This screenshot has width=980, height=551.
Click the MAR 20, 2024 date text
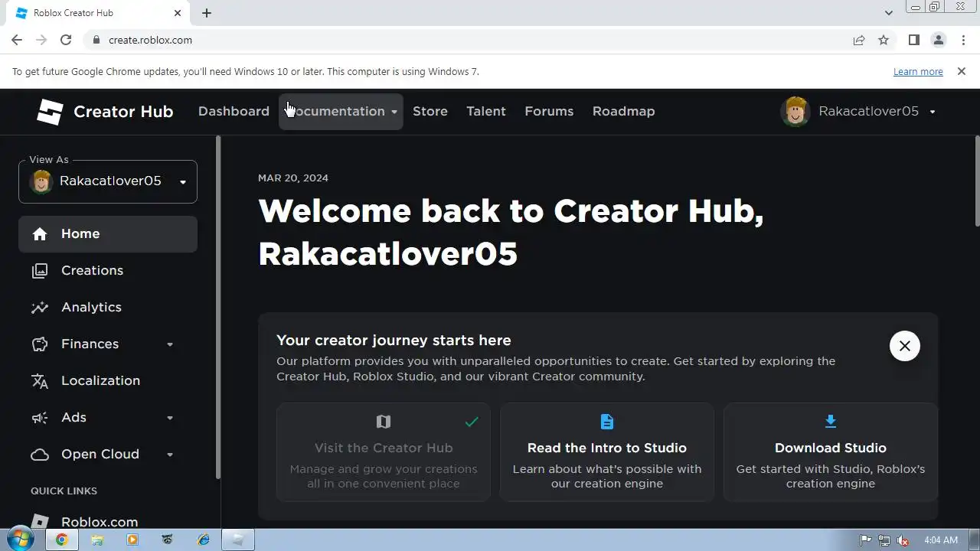(293, 178)
